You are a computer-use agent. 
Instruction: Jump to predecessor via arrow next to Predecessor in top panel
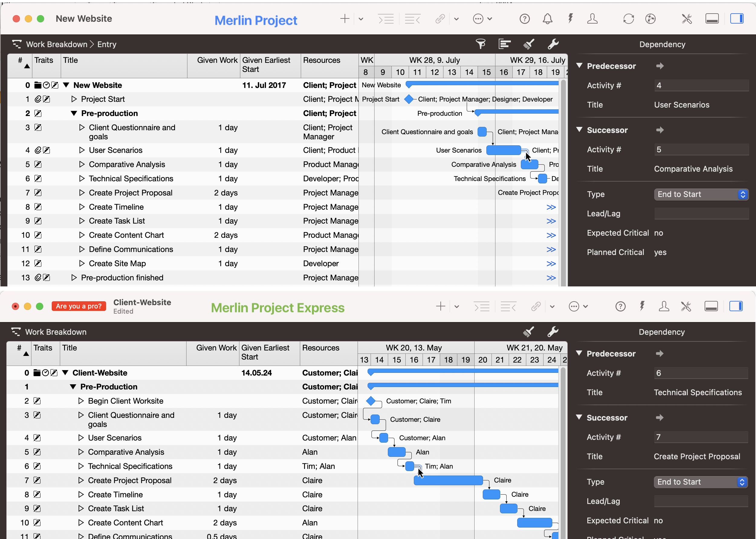[660, 66]
